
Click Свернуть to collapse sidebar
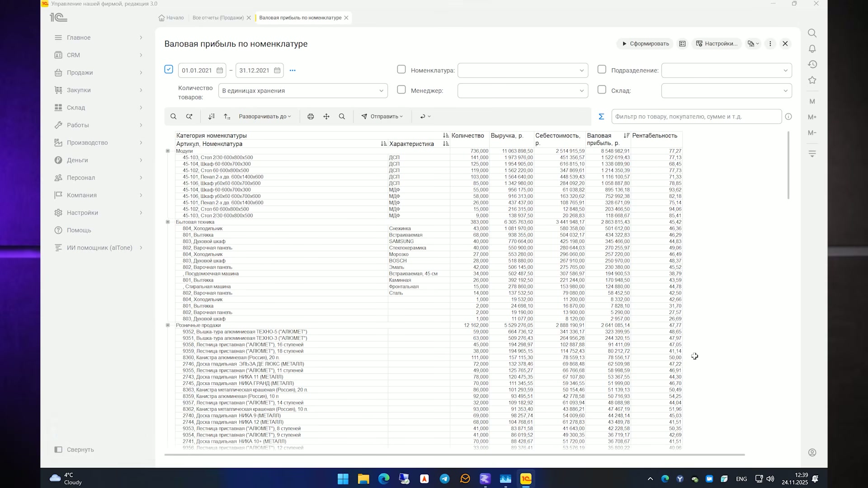pyautogui.click(x=75, y=450)
